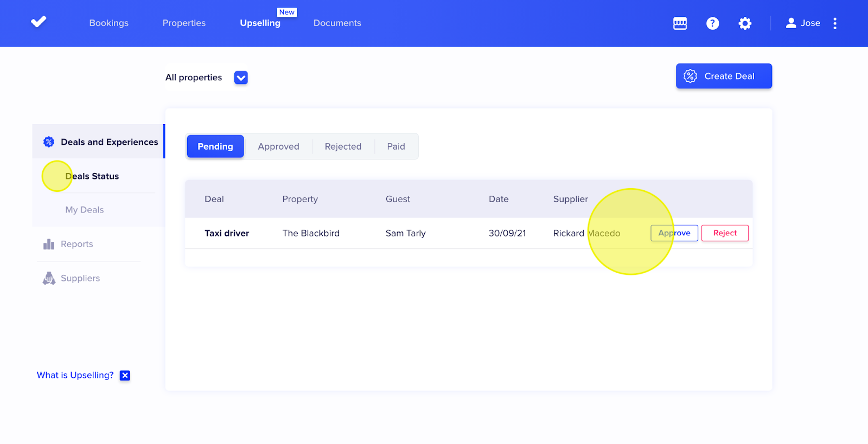The height and width of the screenshot is (444, 868).
Task: Open settings gear icon
Action: pos(745,23)
